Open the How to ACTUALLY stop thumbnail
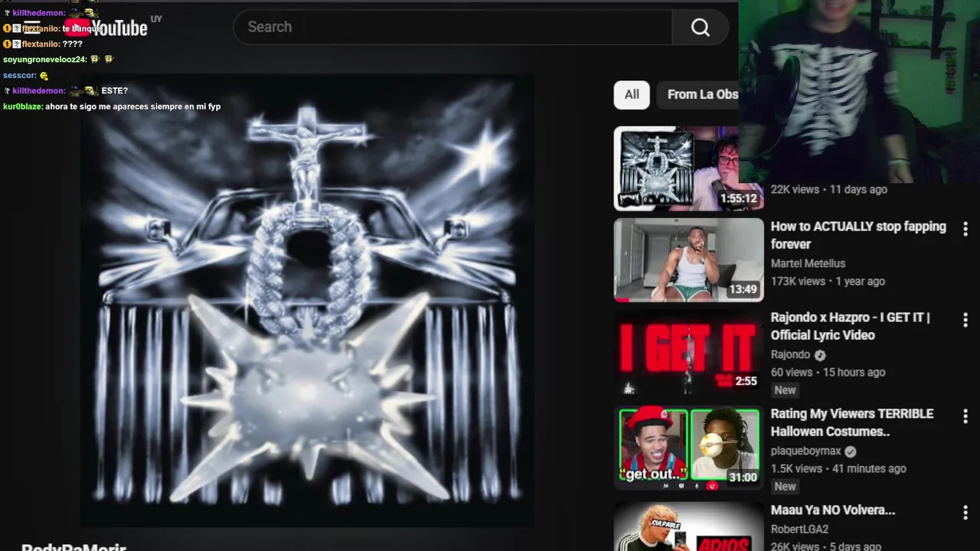This screenshot has height=551, width=980. pyautogui.click(x=688, y=260)
